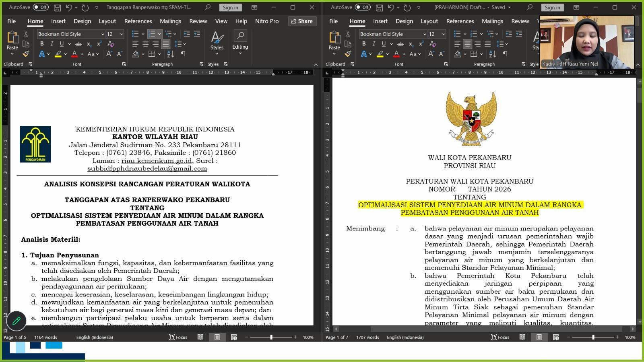This screenshot has height=362, width=644.
Task: Open font name dropdown in left window
Action: tap(103, 34)
